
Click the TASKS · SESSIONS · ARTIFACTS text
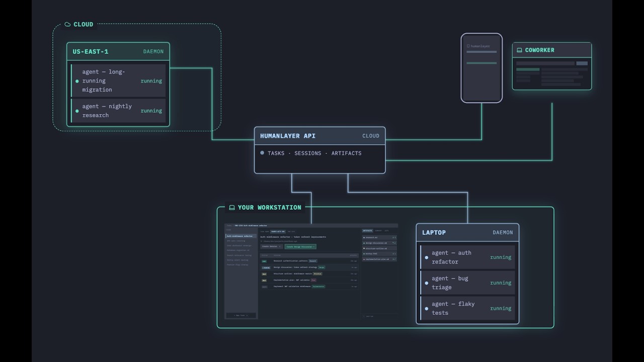[314, 153]
